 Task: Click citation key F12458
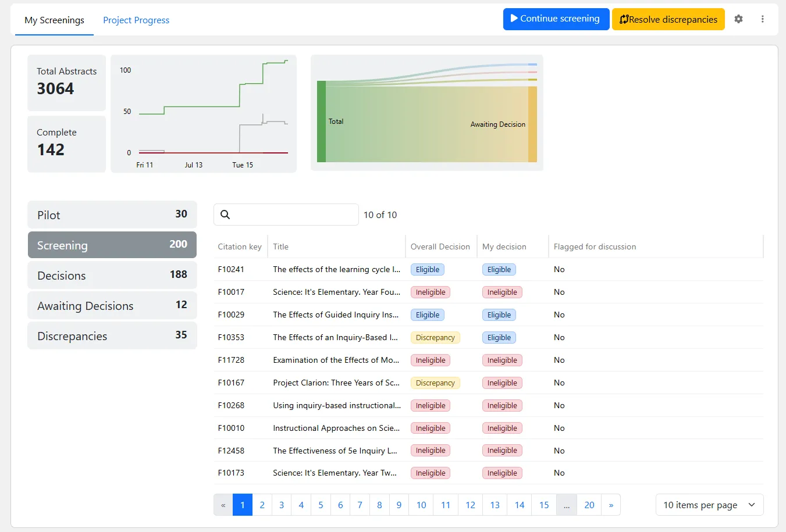(231, 451)
